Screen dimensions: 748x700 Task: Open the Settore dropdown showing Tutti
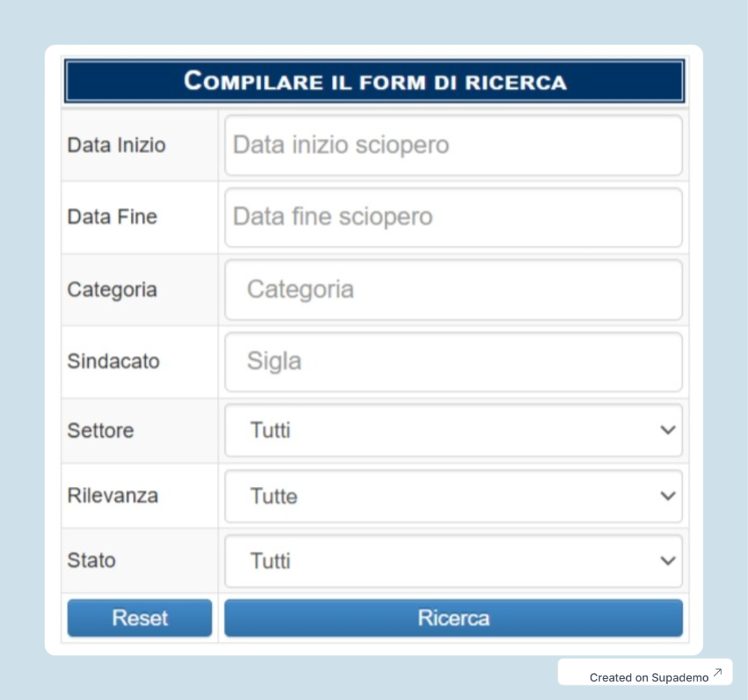[453, 430]
